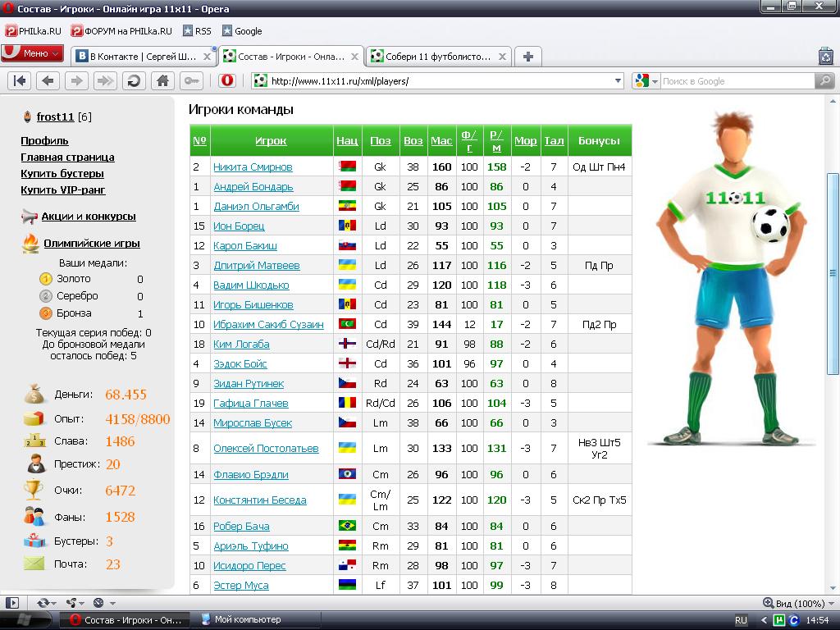The height and width of the screenshot is (630, 840).
Task: Click the Rewind navigation button
Action: (x=21, y=80)
